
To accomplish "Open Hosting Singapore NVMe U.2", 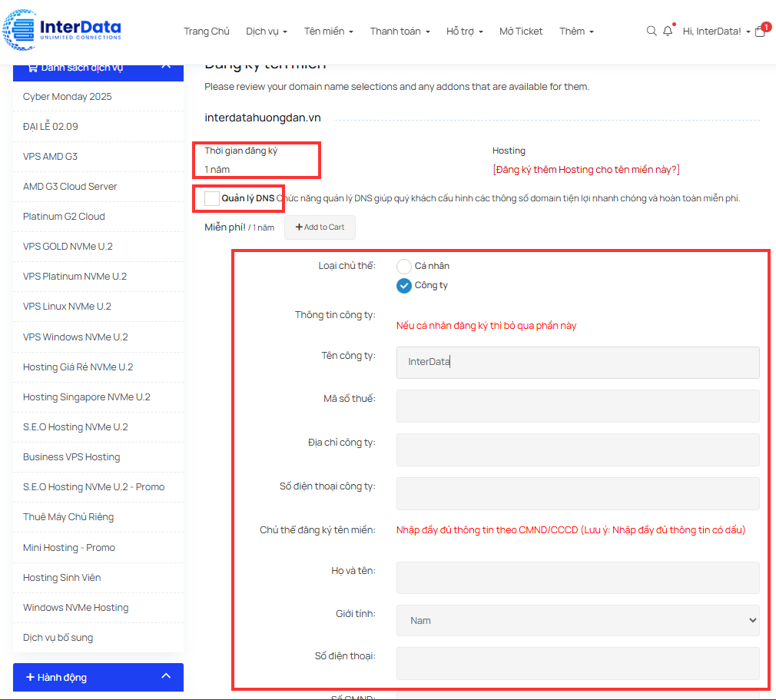I will [x=87, y=397].
